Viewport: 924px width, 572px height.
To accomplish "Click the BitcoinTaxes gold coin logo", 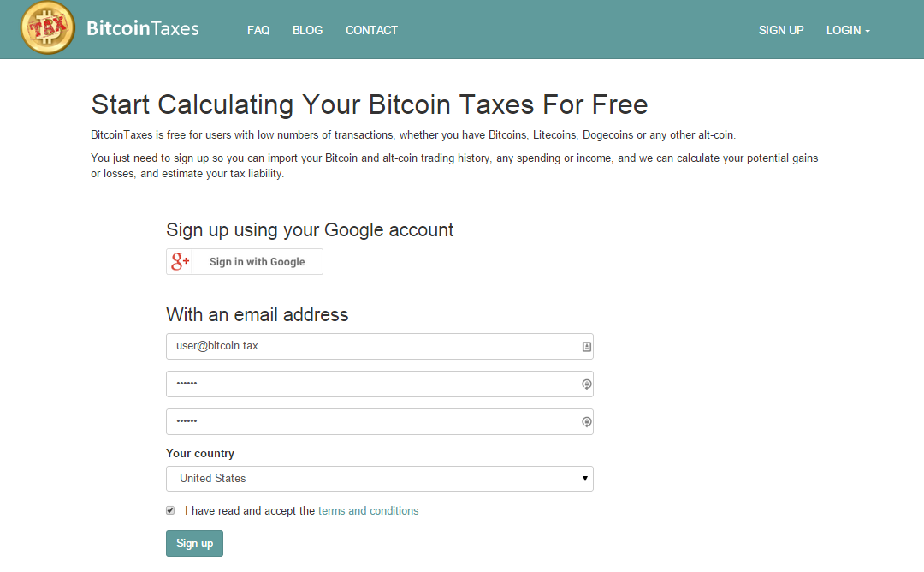I will point(47,27).
